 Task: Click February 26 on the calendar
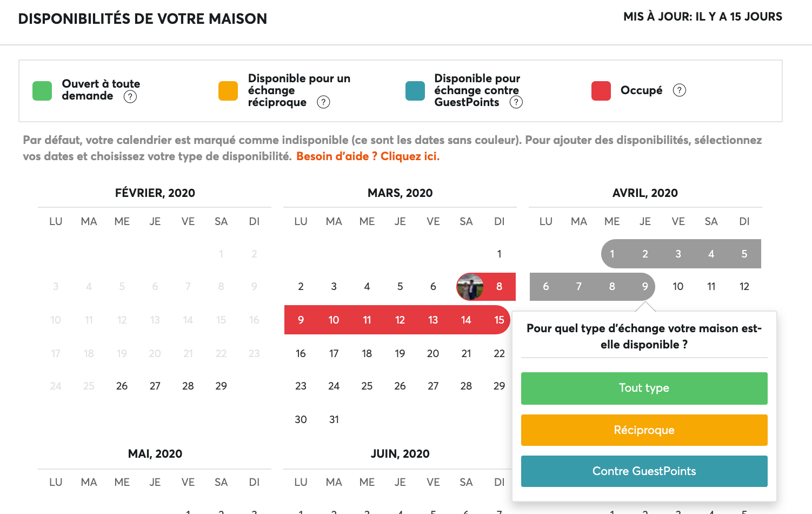pos(122,386)
